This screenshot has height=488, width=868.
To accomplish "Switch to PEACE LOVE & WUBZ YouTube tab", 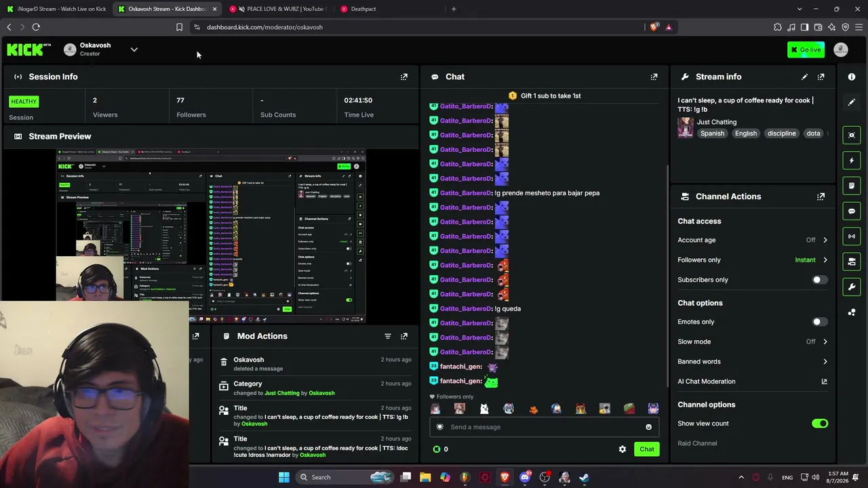I will click(x=278, y=9).
